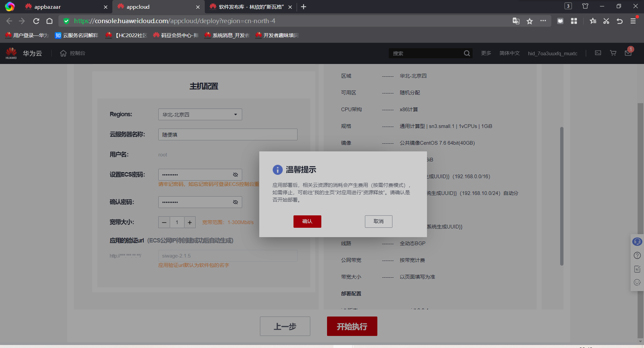Open the address bar more options
The image size is (644, 348).
pyautogui.click(x=543, y=21)
